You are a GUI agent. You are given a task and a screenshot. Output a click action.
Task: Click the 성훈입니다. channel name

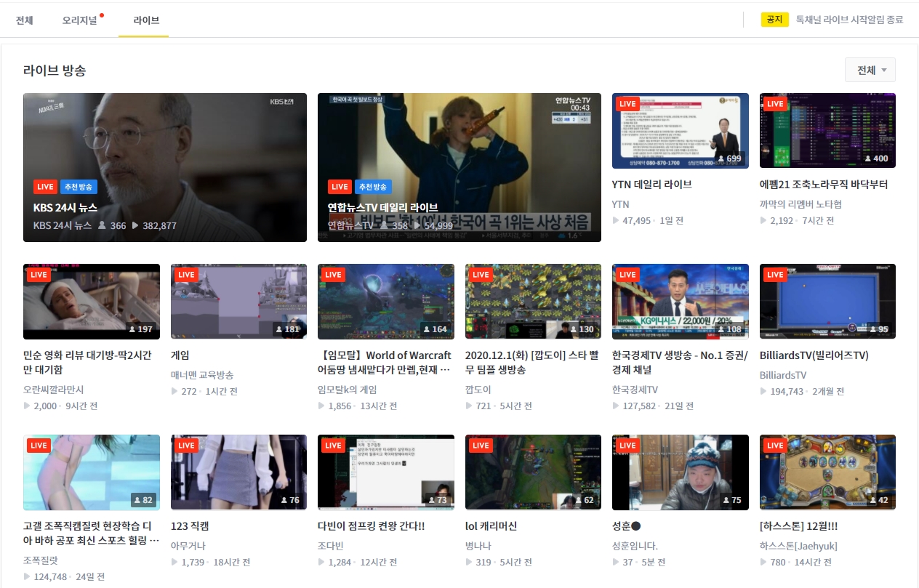[x=635, y=546]
